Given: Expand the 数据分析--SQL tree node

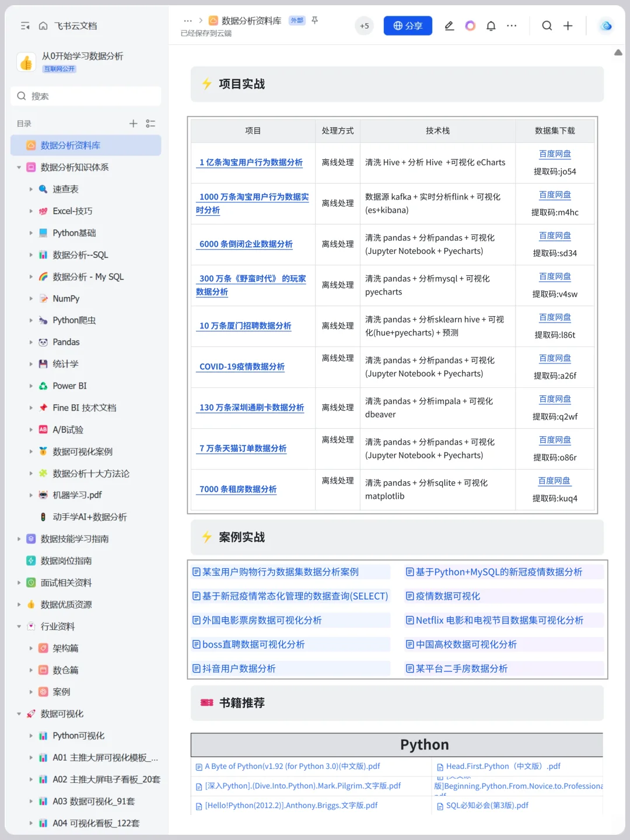Looking at the screenshot, I should (31, 255).
